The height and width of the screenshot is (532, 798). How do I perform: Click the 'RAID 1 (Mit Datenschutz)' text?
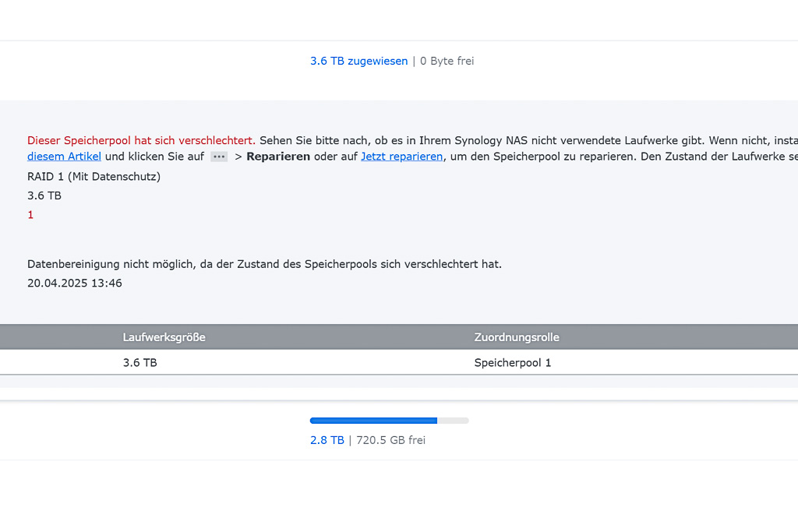(94, 177)
